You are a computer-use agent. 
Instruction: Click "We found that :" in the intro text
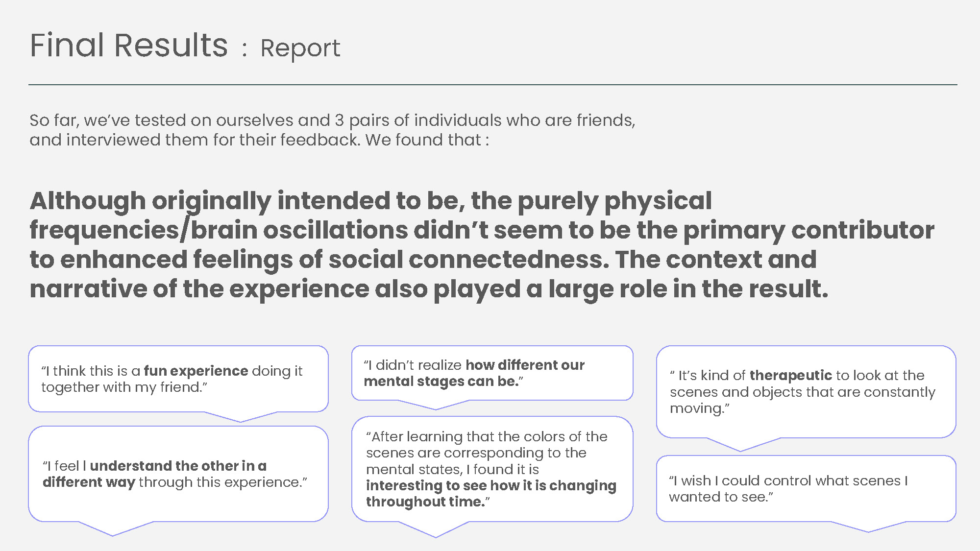tap(427, 140)
